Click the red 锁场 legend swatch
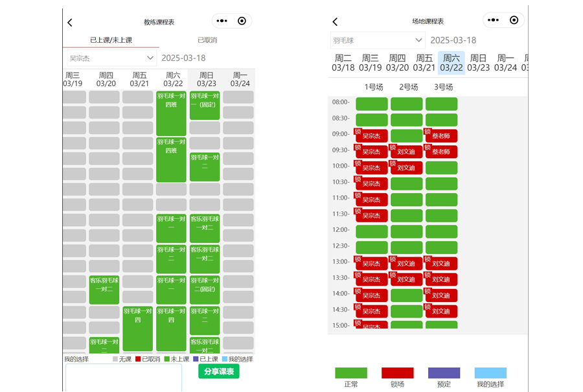 point(397,373)
